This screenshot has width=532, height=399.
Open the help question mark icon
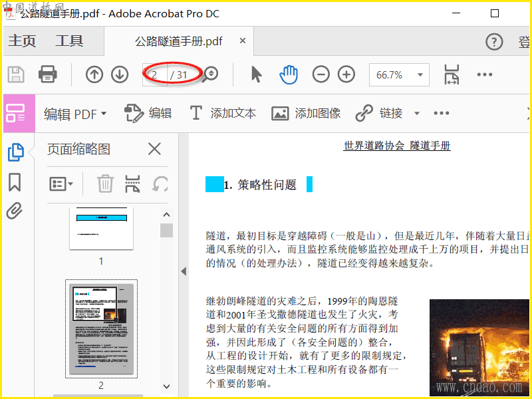click(x=494, y=42)
